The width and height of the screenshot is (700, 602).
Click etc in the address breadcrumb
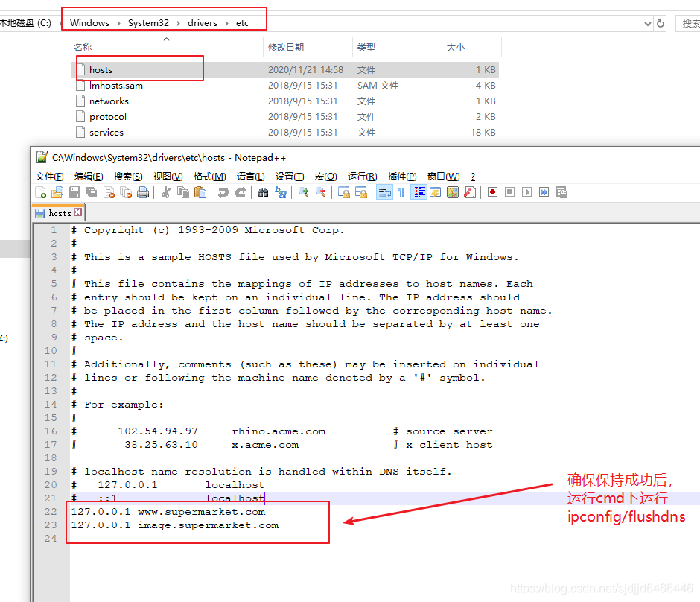pos(243,23)
